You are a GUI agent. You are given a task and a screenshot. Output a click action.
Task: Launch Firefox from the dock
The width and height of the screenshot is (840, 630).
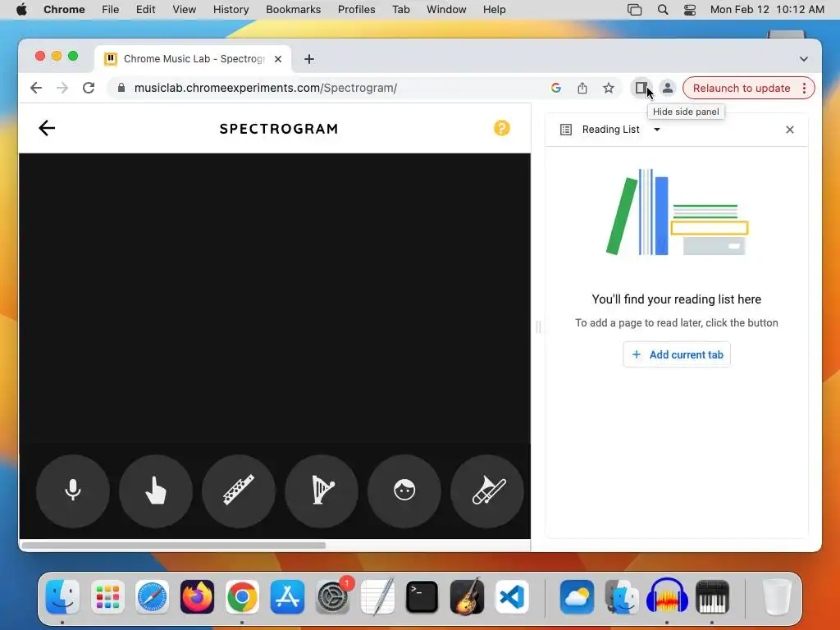tap(197, 597)
